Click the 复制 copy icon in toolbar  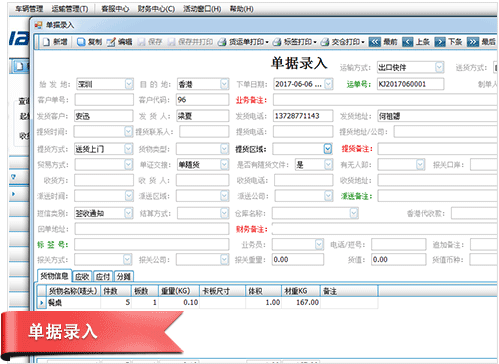[81, 42]
